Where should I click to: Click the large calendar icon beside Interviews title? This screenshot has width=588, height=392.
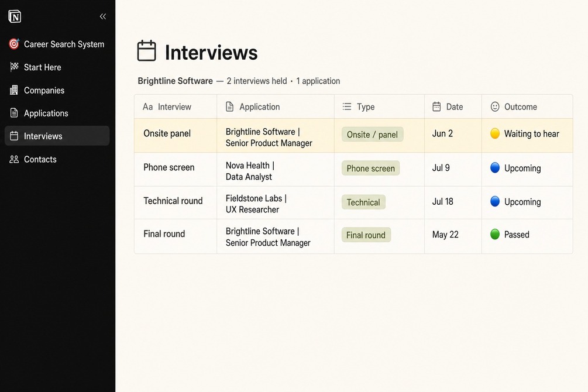coord(146,51)
